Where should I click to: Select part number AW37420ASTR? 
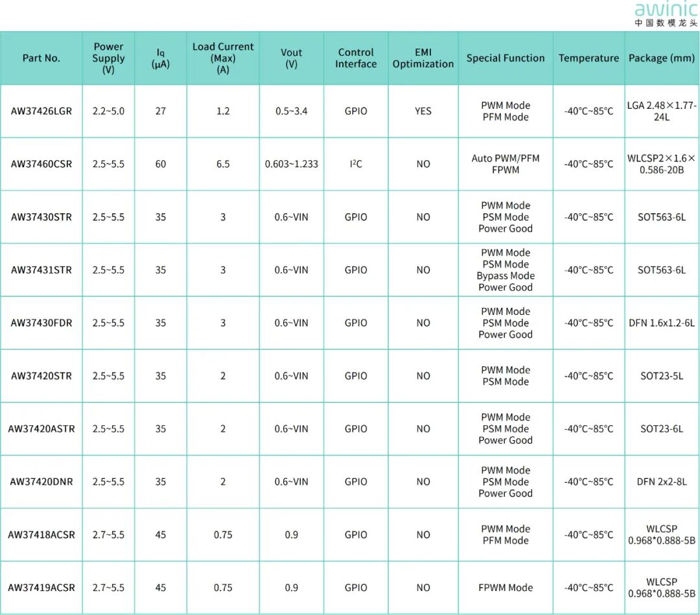point(41,429)
